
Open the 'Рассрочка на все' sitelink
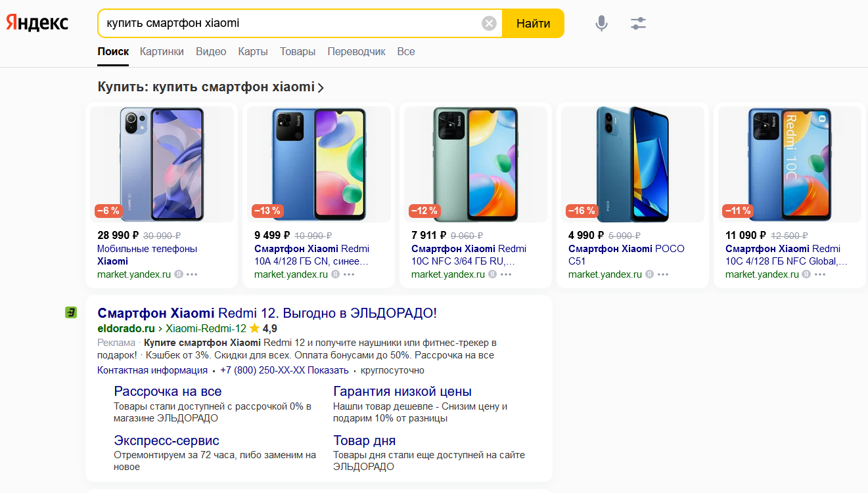168,391
